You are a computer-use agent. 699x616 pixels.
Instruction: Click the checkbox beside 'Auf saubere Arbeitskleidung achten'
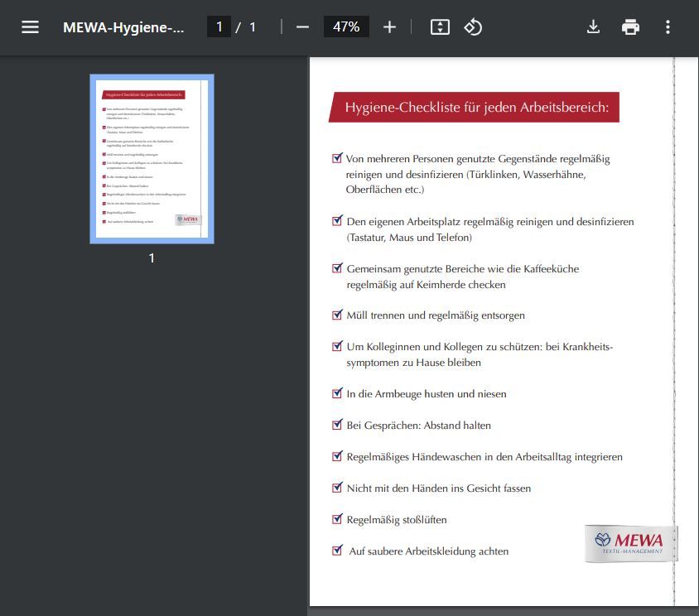coord(337,551)
